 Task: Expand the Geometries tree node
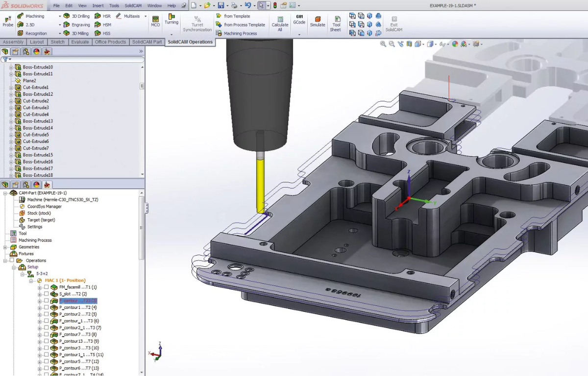coord(5,247)
